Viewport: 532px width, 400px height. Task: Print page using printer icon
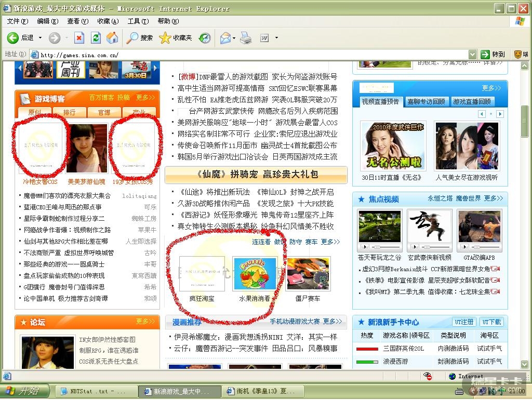pyautogui.click(x=246, y=37)
